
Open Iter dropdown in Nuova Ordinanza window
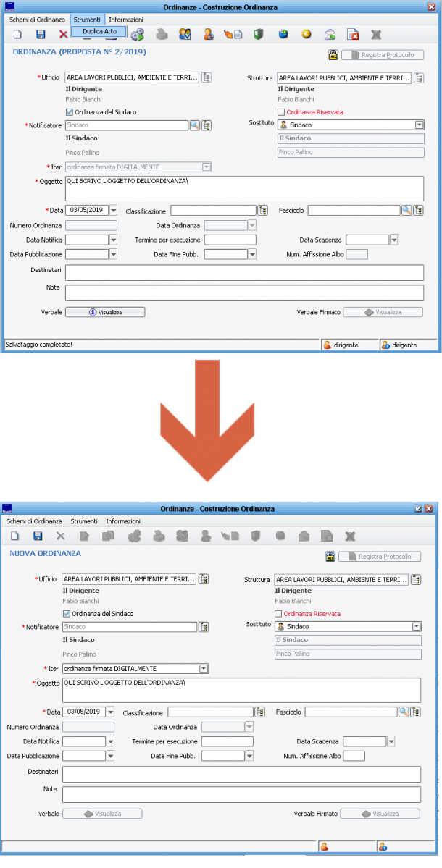(204, 669)
